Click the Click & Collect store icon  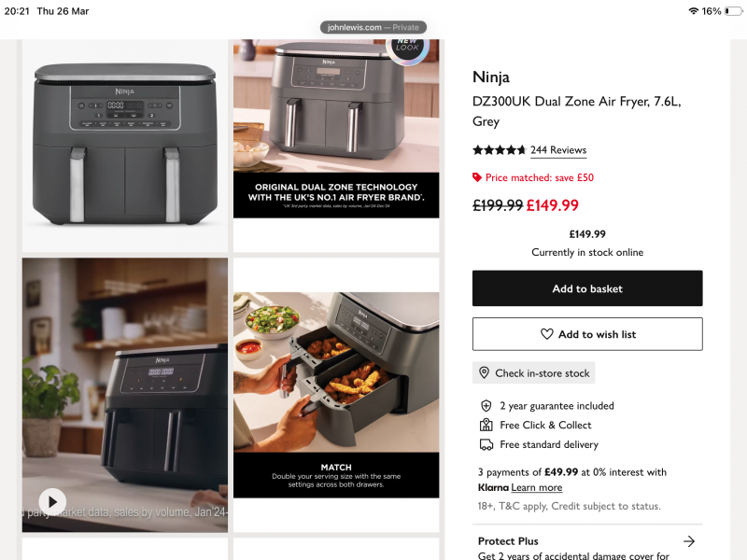pos(486,425)
